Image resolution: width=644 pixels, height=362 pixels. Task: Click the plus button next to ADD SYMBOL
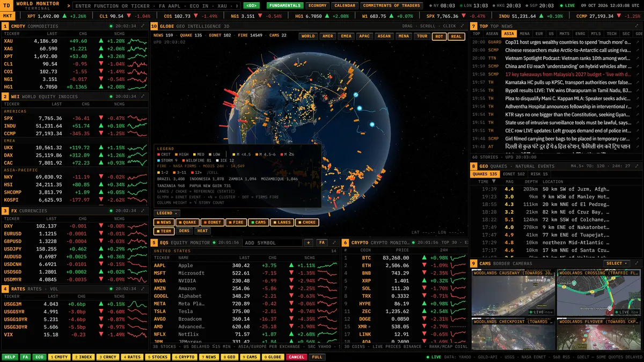(x=309, y=242)
